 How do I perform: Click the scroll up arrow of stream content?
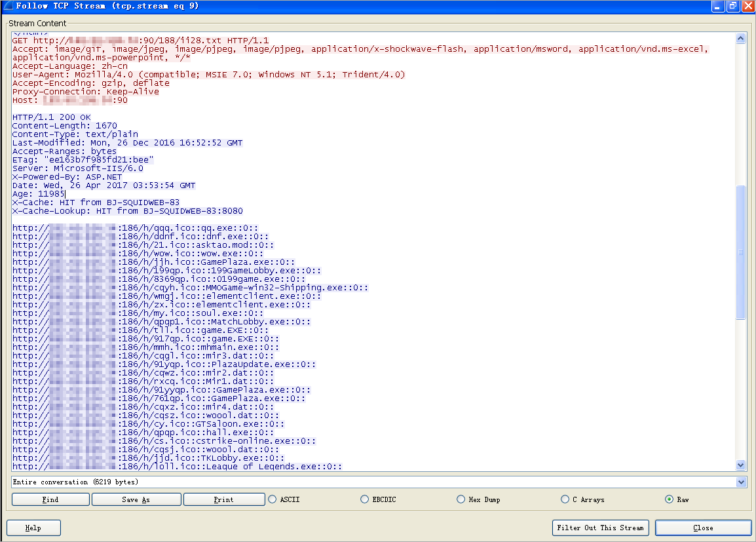point(741,38)
